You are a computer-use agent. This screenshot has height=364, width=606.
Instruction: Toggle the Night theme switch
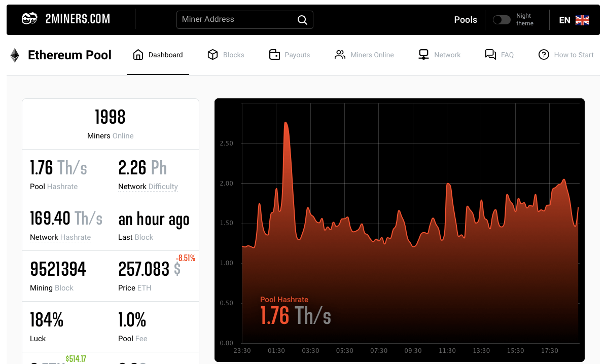point(502,20)
